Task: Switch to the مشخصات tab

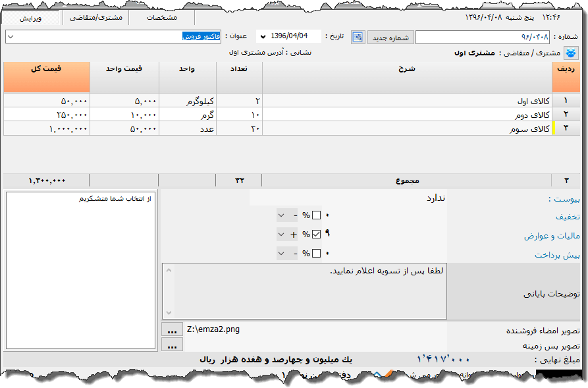Action: coord(161,17)
